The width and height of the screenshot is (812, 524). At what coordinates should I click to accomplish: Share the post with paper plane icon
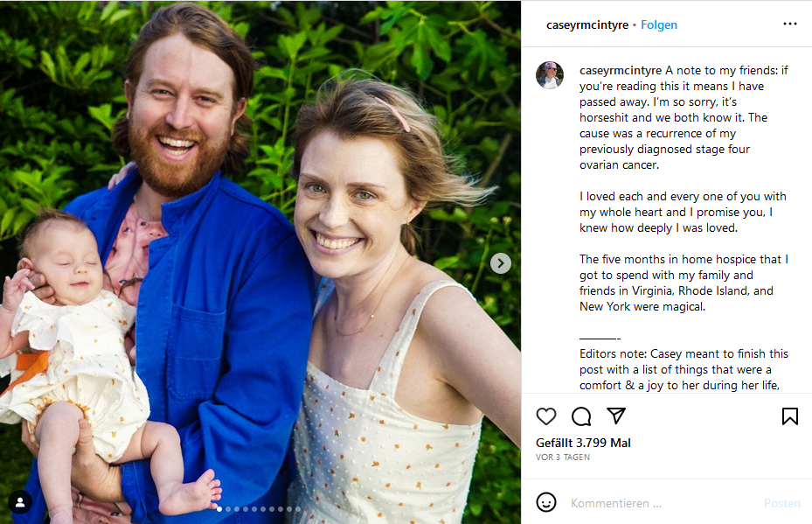click(x=616, y=416)
